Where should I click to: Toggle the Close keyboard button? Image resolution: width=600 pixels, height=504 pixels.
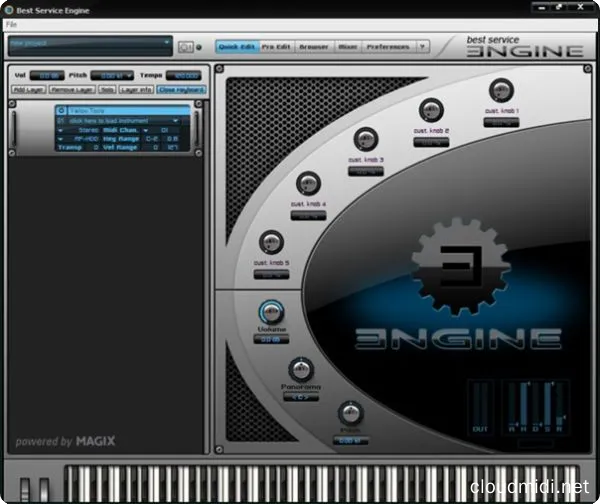pyautogui.click(x=181, y=90)
